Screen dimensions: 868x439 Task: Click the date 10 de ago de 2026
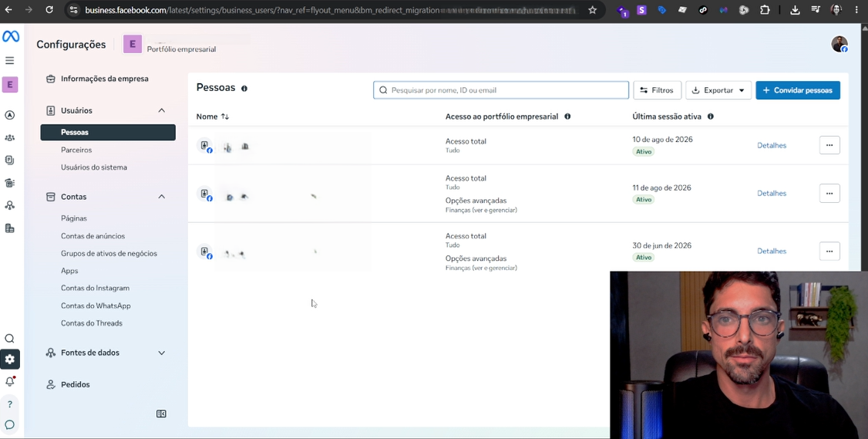tap(662, 140)
